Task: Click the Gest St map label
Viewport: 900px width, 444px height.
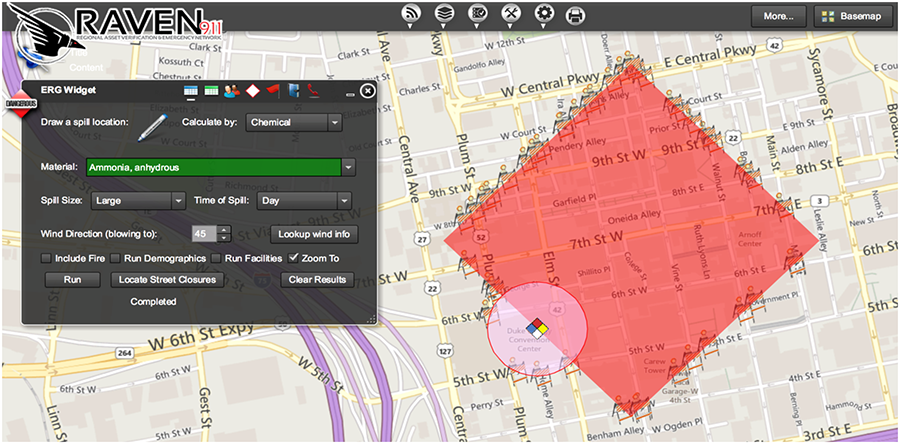Action: 204,406
